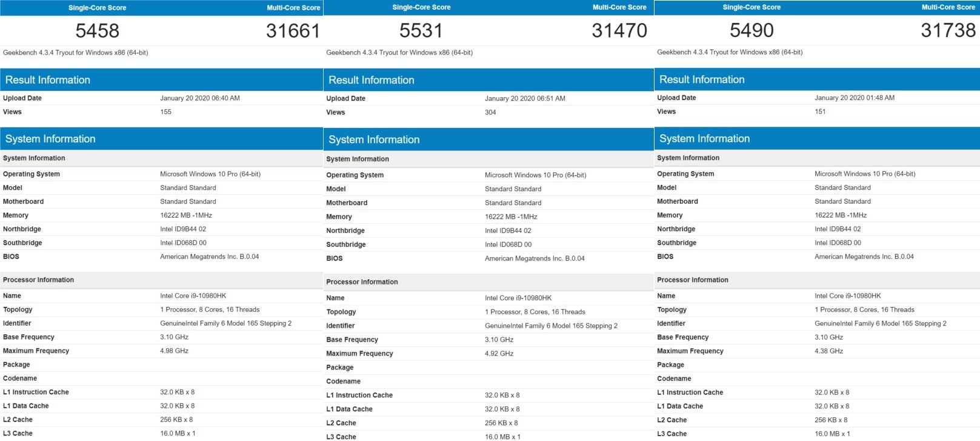The image size is (980, 441).
Task: Click blue "System Information" header in the 5531 result
Action: [x=488, y=140]
